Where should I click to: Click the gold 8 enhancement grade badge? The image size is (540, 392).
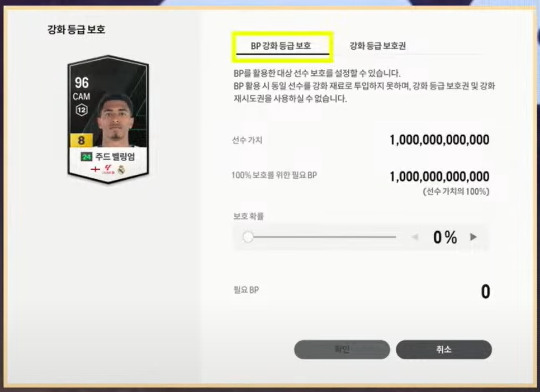click(81, 140)
